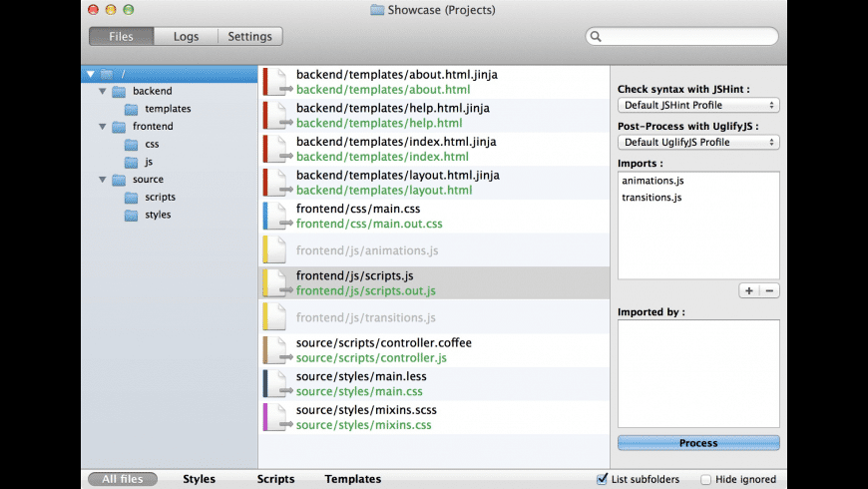Image resolution: width=868 pixels, height=489 pixels.
Task: Remove an import with the minus button
Action: click(769, 290)
